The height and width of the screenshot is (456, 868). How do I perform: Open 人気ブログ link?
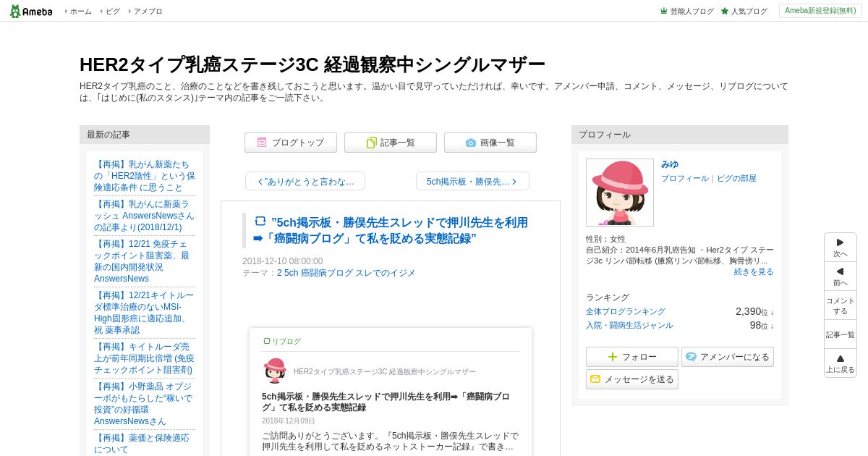pyautogui.click(x=749, y=12)
